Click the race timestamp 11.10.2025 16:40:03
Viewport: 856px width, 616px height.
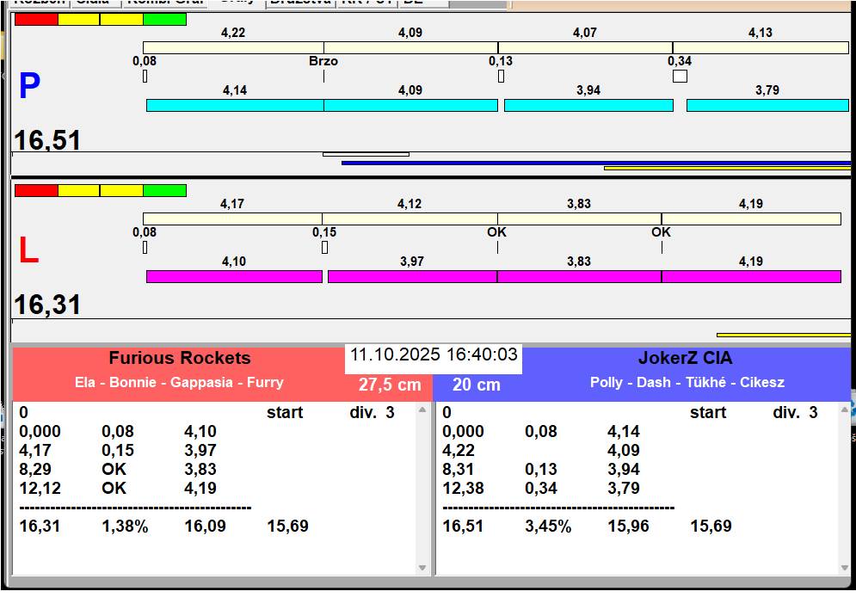[434, 355]
